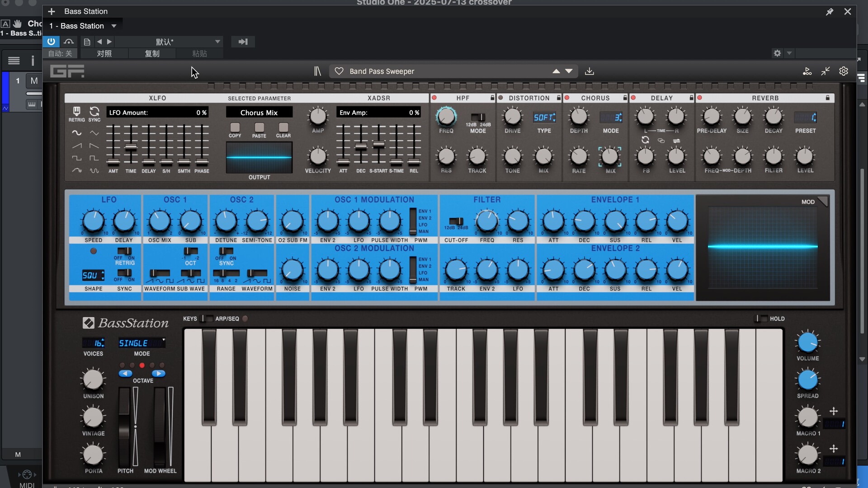
Task: Change the chorus MODE selector
Action: pos(611,117)
